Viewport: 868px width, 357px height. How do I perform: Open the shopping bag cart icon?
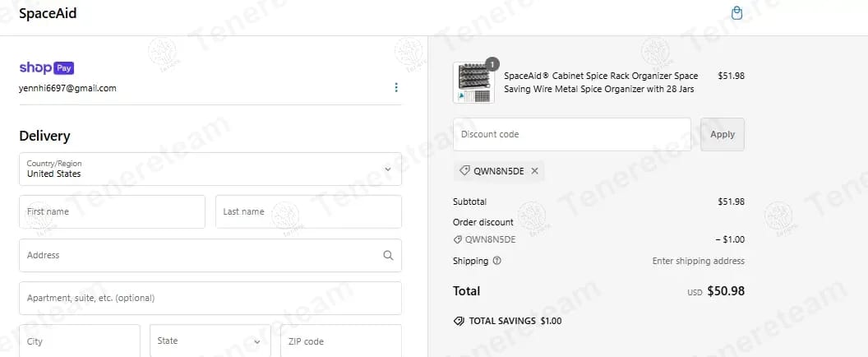click(x=736, y=13)
